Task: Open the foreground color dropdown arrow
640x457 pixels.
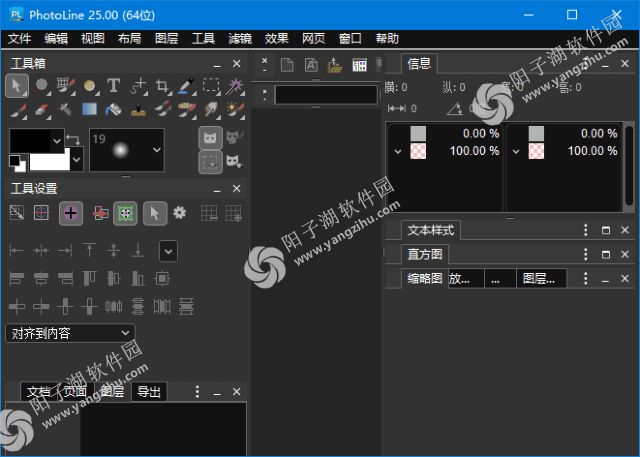Action: [58, 141]
